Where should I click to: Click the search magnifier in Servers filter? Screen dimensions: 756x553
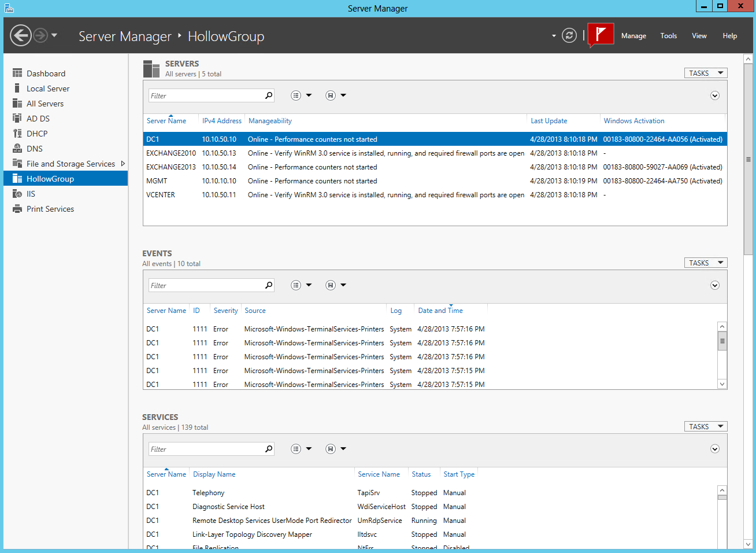tap(269, 95)
